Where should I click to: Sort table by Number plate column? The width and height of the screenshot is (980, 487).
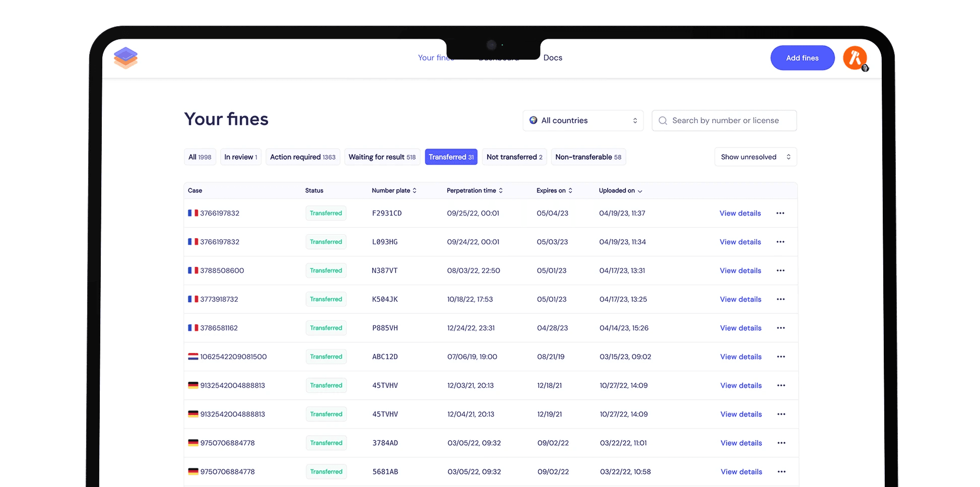coord(394,190)
